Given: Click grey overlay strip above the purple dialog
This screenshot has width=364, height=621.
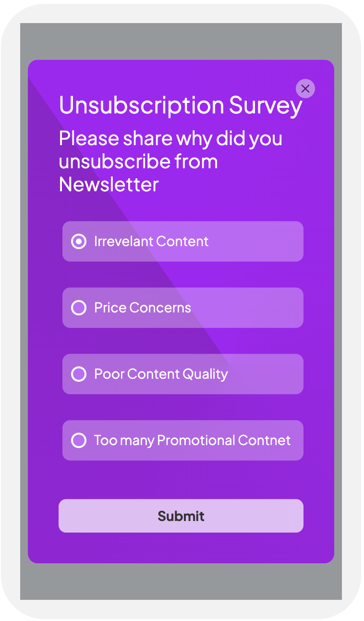Looking at the screenshot, I should click(181, 41).
